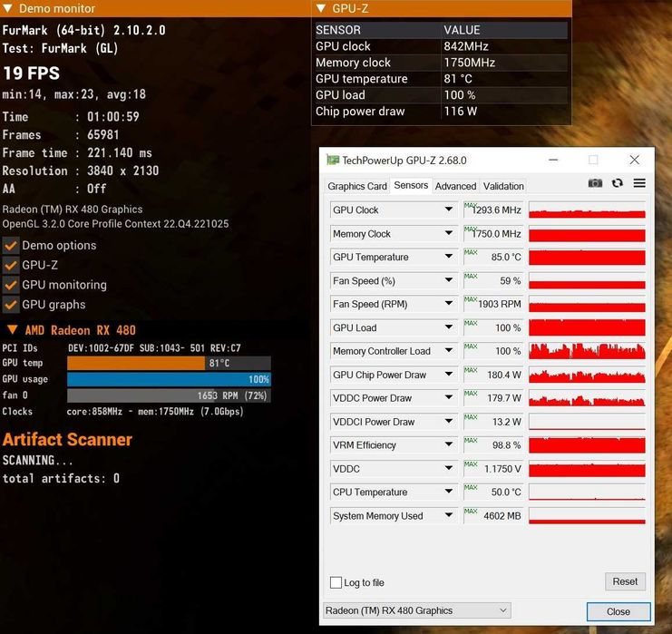Image resolution: width=672 pixels, height=634 pixels.
Task: Click the GPU-Z app icon in title bar
Action: (x=333, y=160)
